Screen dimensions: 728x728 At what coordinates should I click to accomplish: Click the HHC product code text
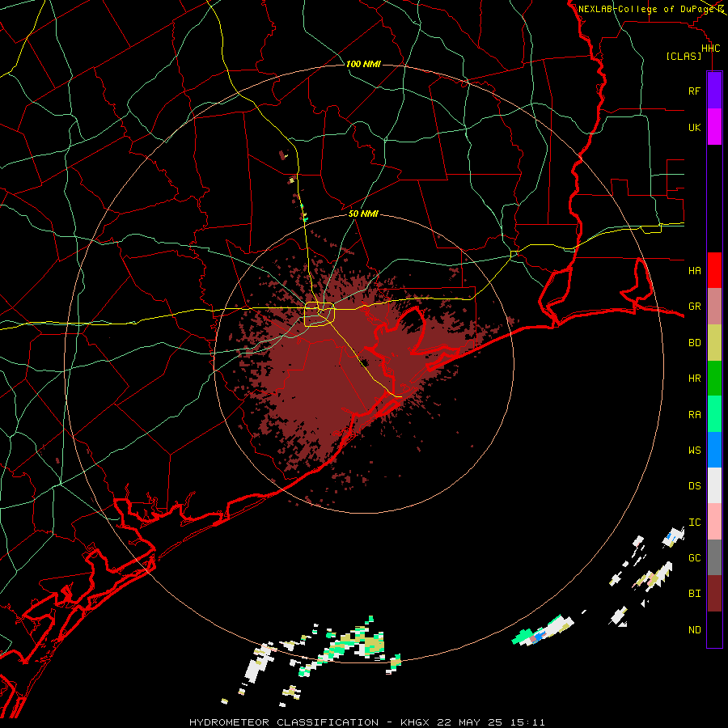pyautogui.click(x=710, y=49)
